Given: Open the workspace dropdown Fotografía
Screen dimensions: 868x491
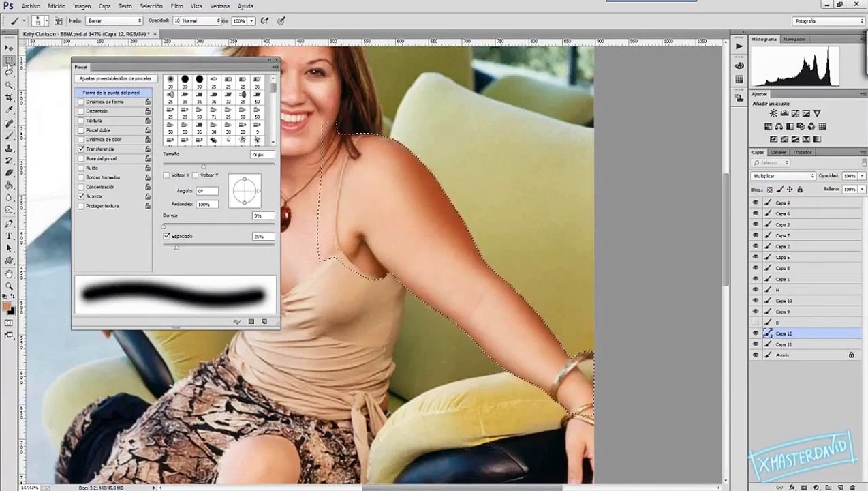Looking at the screenshot, I should point(828,21).
